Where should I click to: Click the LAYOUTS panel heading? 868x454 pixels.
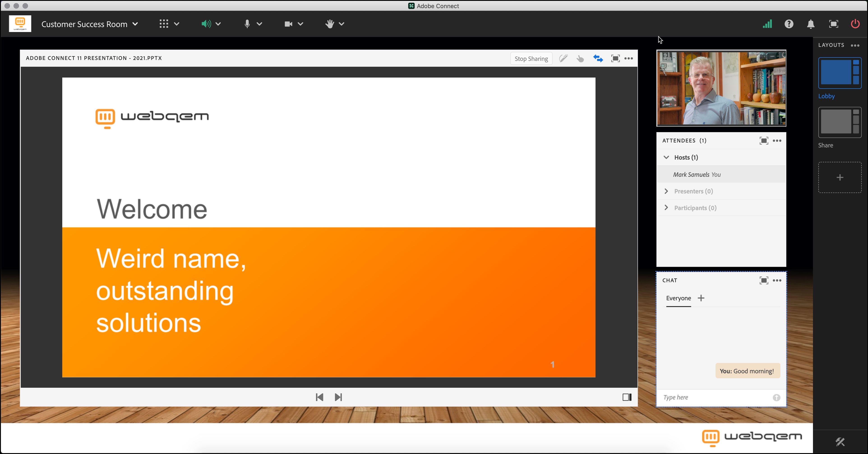(x=831, y=45)
